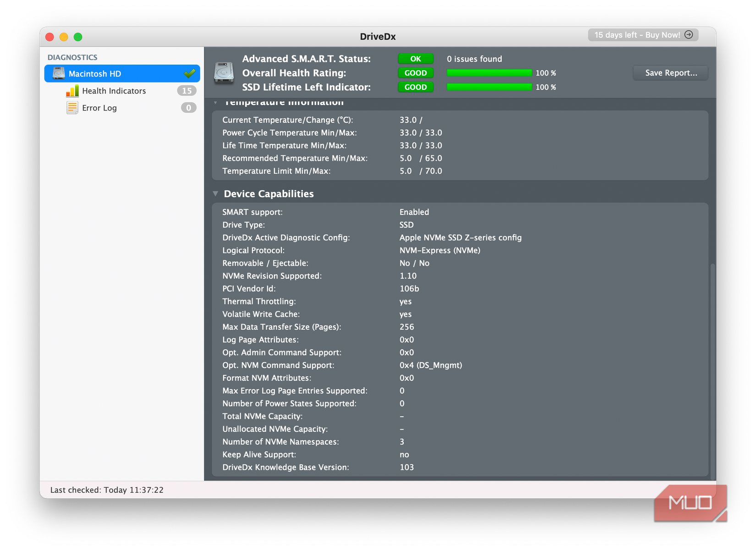Click the 'SSD Lifetime Left Indicator:' heading
The height and width of the screenshot is (551, 756).
(x=307, y=87)
